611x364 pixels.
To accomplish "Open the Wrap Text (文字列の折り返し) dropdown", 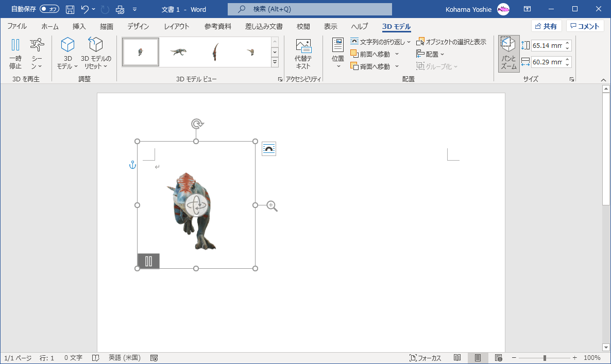I will [x=381, y=42].
